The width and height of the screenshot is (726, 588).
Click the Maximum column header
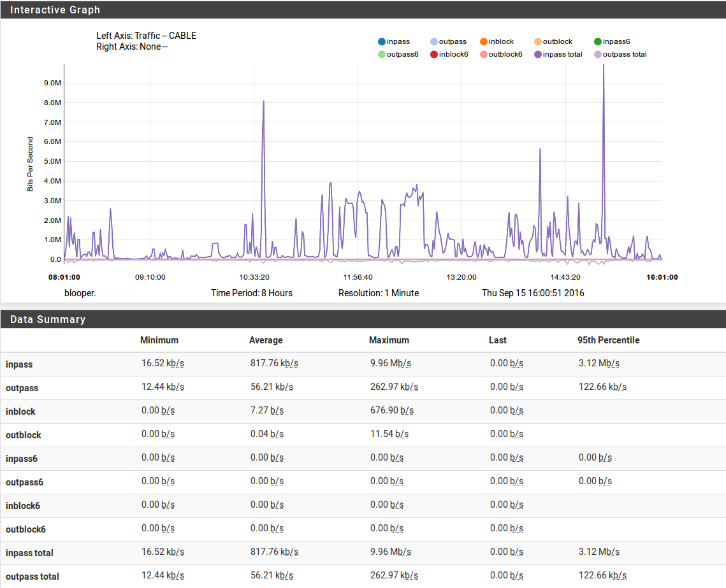click(389, 340)
